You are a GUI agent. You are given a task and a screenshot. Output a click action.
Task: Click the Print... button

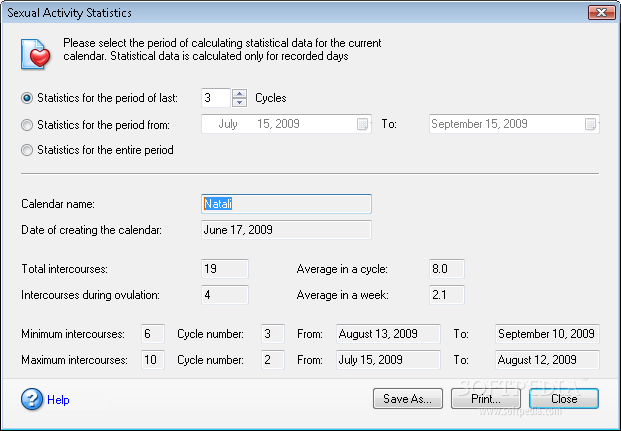click(486, 399)
